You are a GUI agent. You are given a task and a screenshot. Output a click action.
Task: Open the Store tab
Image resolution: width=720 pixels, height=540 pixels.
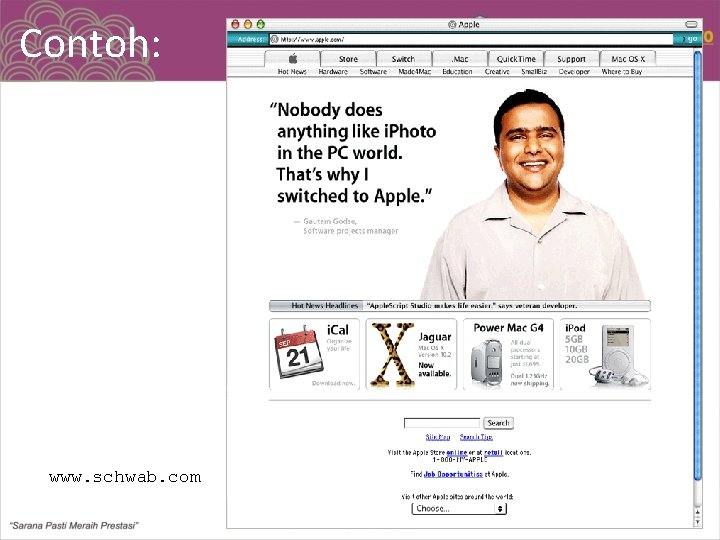point(348,59)
